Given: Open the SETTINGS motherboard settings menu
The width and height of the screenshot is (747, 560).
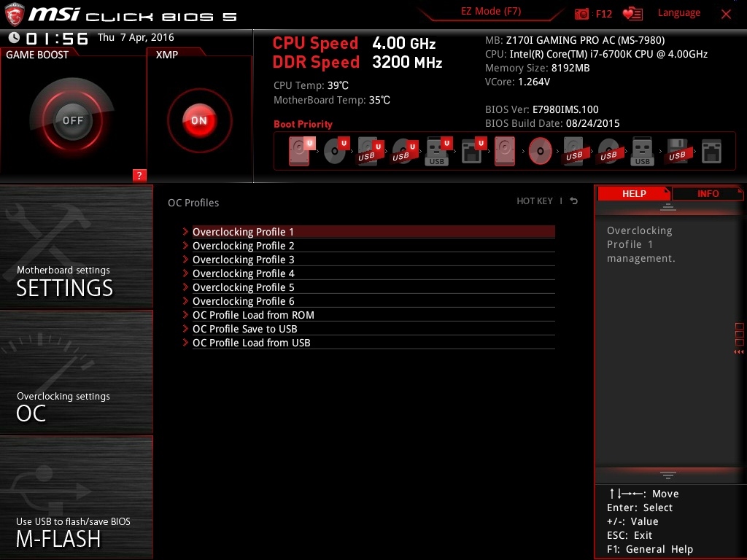Looking at the screenshot, I should tap(76, 246).
